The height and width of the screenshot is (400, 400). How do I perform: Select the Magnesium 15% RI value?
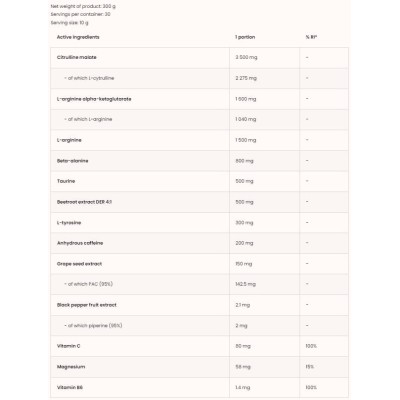[310, 367]
